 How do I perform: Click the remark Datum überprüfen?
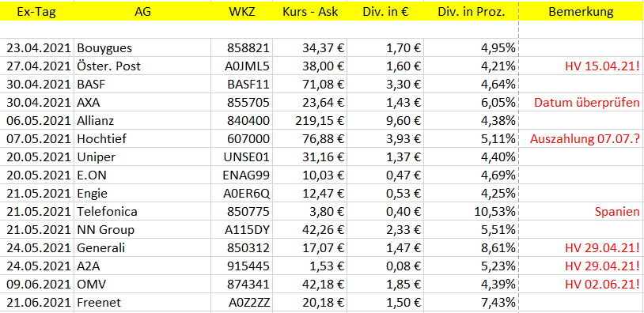tap(587, 103)
